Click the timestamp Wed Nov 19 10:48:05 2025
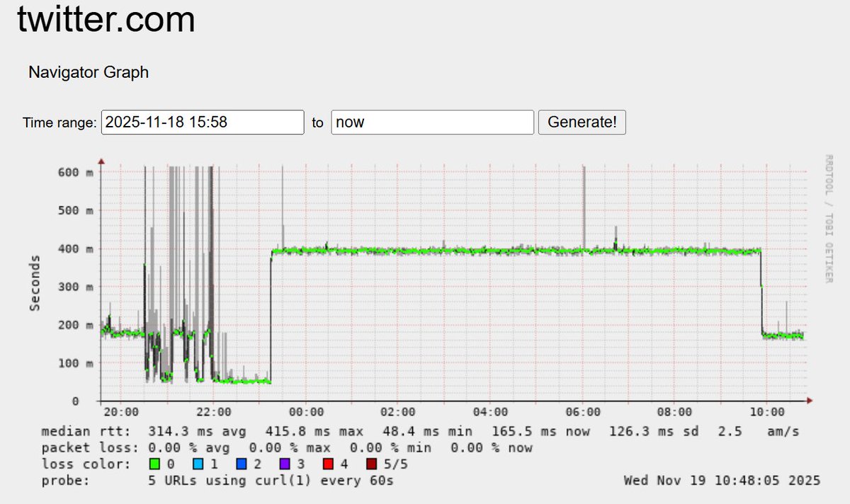 pos(722,481)
